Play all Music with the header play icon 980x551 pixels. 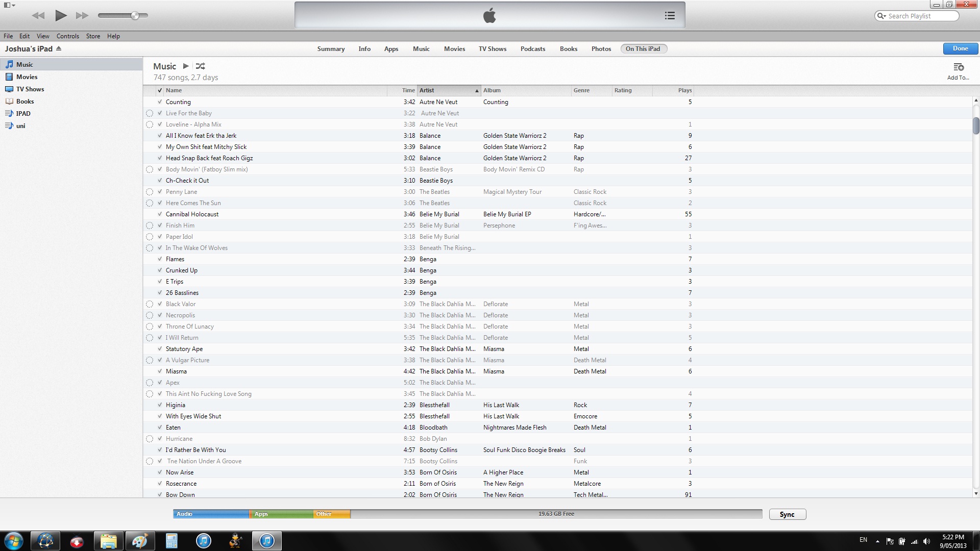[186, 66]
